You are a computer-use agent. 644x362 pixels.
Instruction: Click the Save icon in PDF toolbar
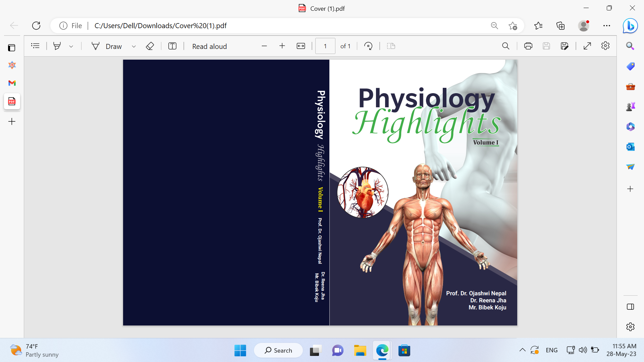[x=546, y=46]
